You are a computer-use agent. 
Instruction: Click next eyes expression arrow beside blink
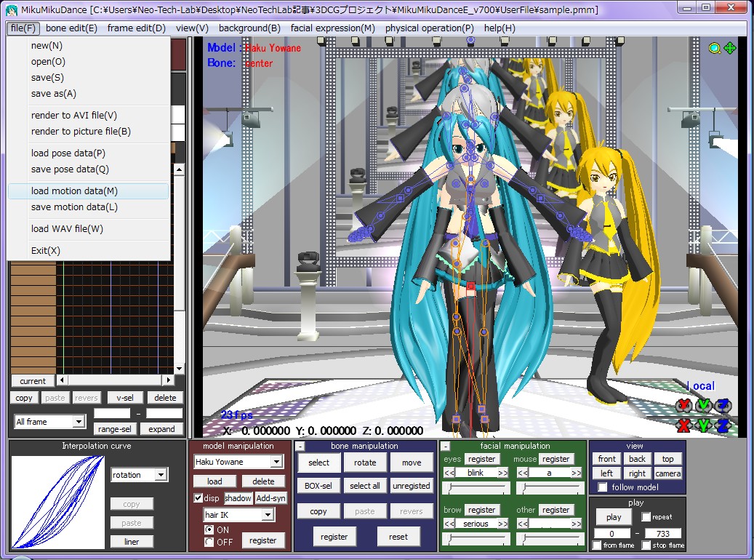(x=503, y=473)
